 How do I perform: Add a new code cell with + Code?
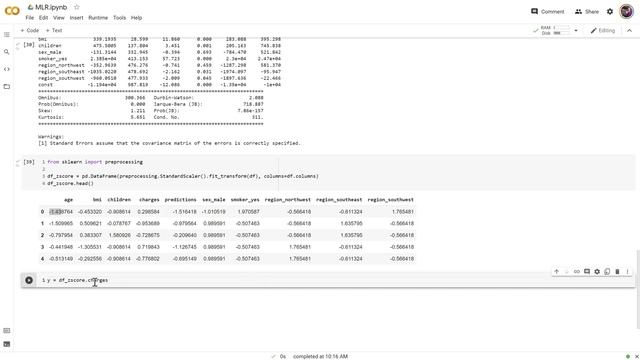(x=29, y=31)
